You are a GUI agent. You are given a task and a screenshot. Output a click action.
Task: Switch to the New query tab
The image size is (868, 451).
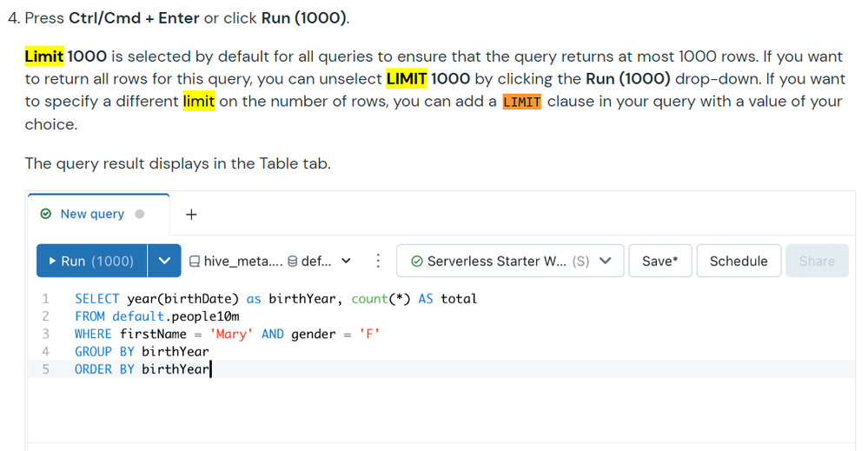click(92, 214)
